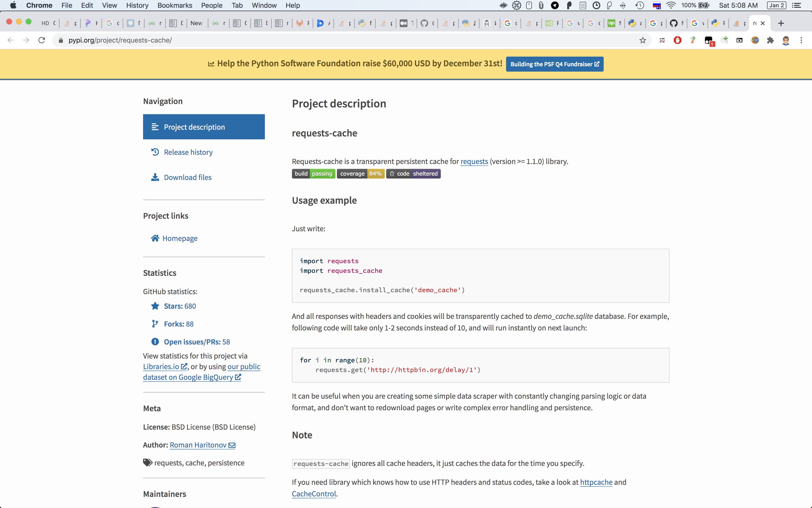Open the macOS Apple menu
The image size is (812, 508).
(13, 5)
